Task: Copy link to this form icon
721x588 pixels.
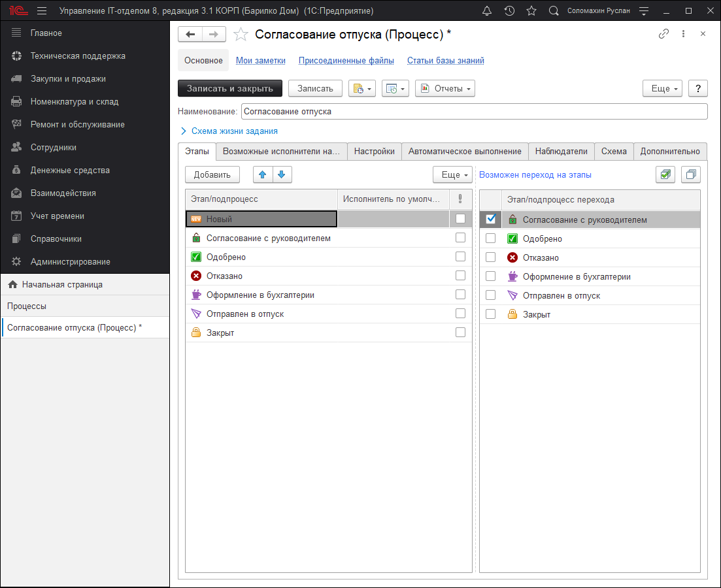Action: [663, 34]
